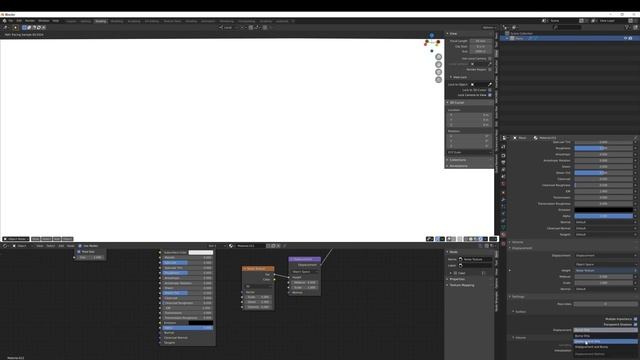Switch perspective/orthographic with the grid gizmo
This screenshot has width=640, height=360.
[438, 80]
